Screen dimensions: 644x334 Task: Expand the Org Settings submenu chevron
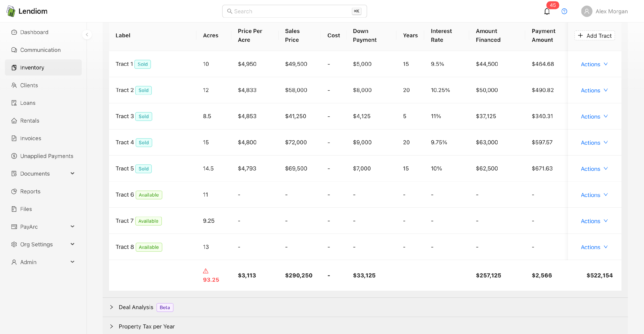[x=73, y=244]
